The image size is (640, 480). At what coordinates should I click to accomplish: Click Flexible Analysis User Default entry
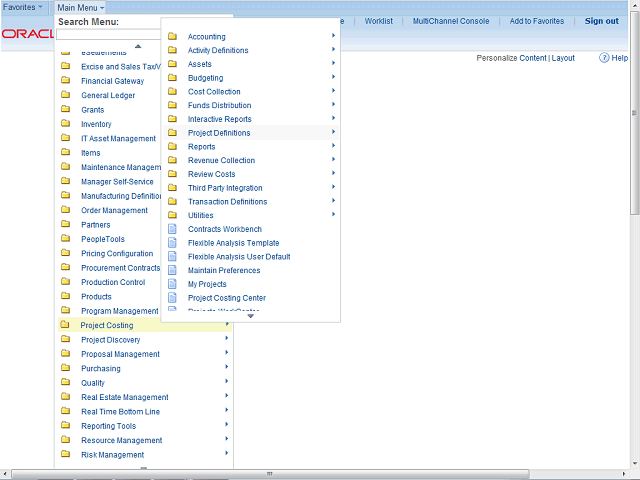click(x=239, y=257)
